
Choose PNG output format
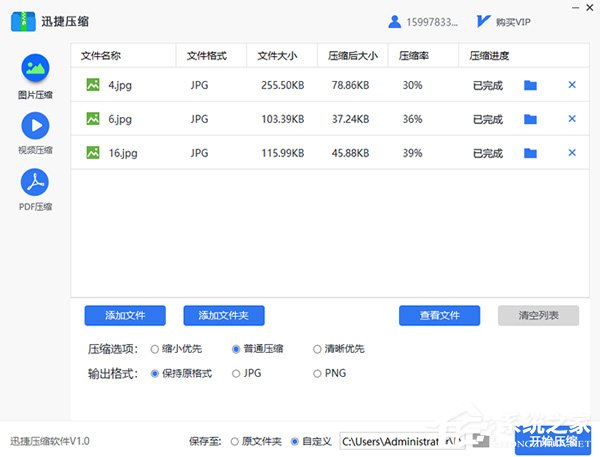pos(317,374)
